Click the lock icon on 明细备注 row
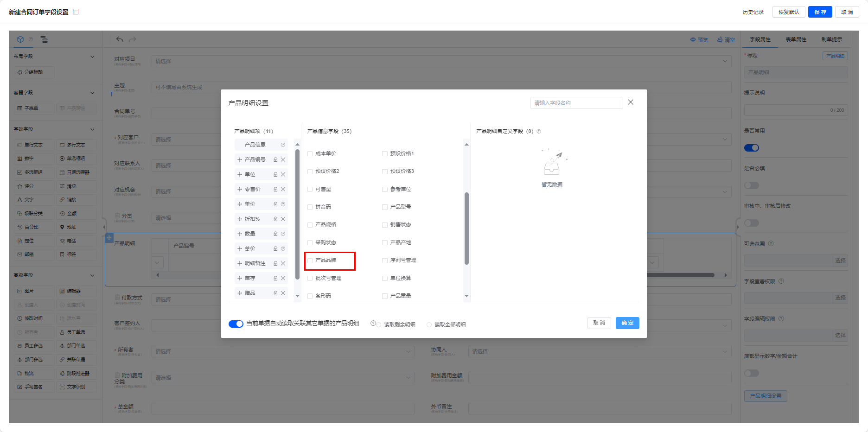The height and width of the screenshot is (432, 868). 275,263
